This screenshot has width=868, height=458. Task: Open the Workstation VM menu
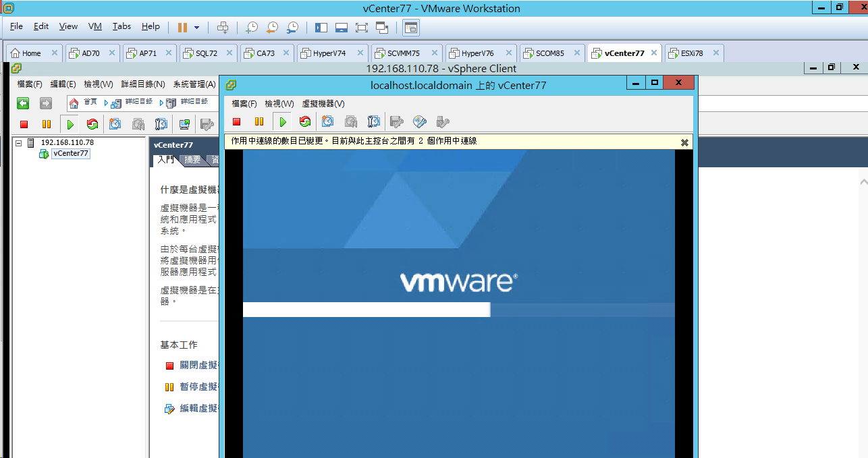(x=95, y=26)
